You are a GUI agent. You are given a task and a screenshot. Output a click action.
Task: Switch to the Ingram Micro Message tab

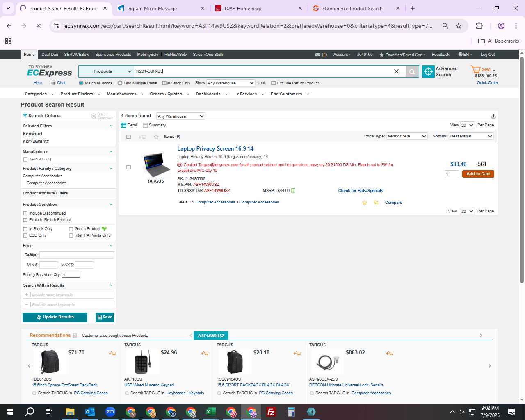161,8
